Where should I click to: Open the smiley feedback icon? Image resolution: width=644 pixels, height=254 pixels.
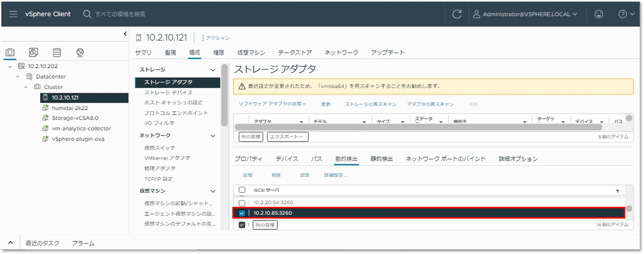coord(598,14)
